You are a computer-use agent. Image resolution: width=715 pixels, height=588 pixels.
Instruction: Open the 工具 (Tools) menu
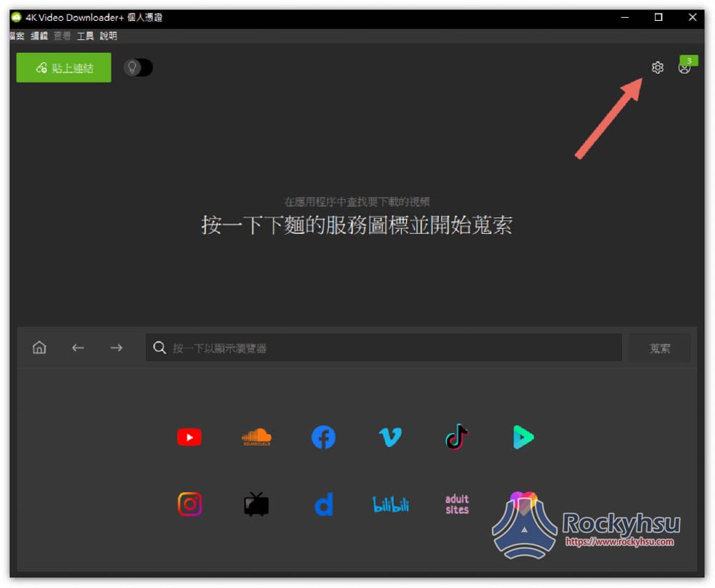coord(85,36)
